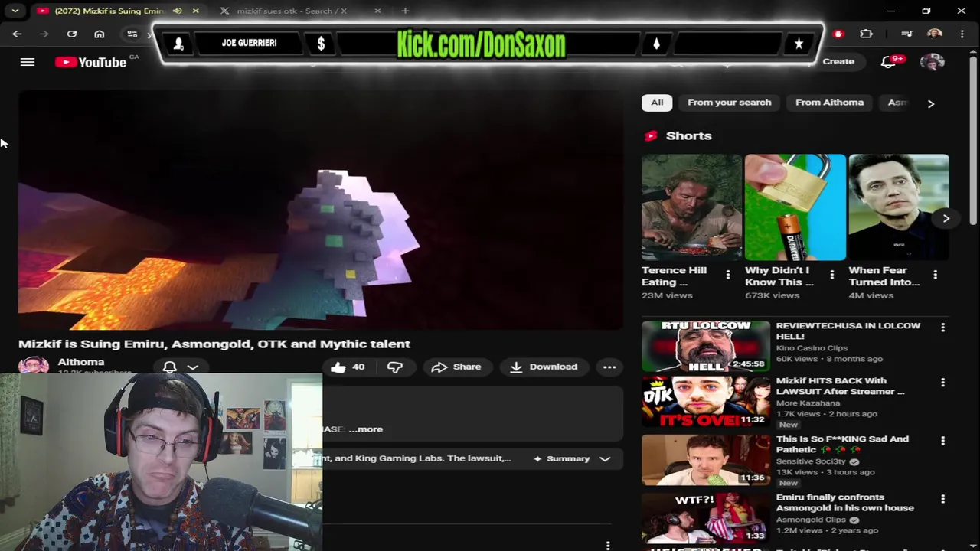
Task: Click the browser home icon
Action: pyautogui.click(x=100, y=34)
